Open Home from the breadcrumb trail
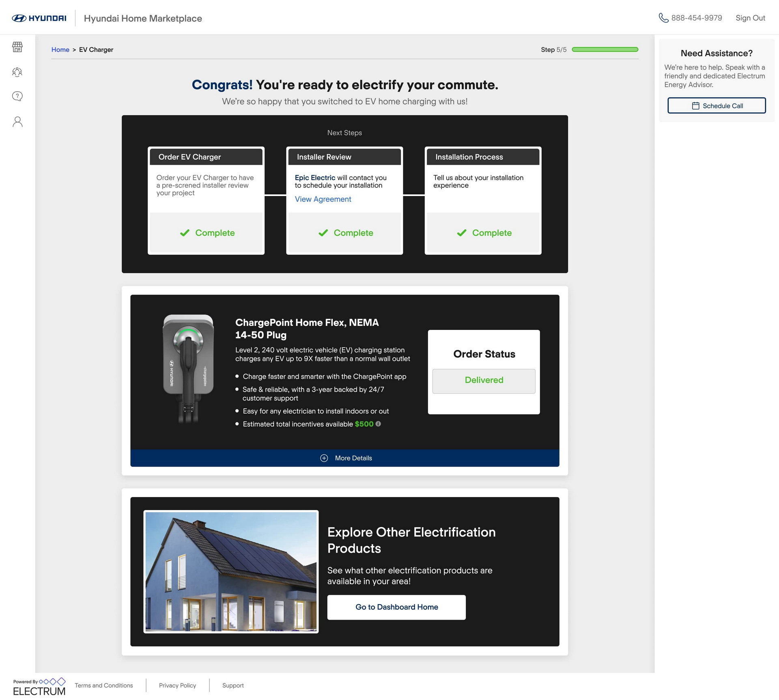 (x=60, y=50)
